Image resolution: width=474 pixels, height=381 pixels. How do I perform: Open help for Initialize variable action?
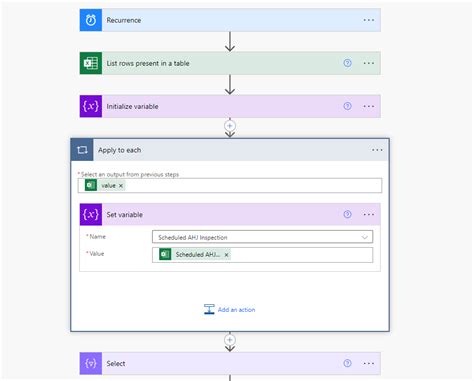[347, 106]
